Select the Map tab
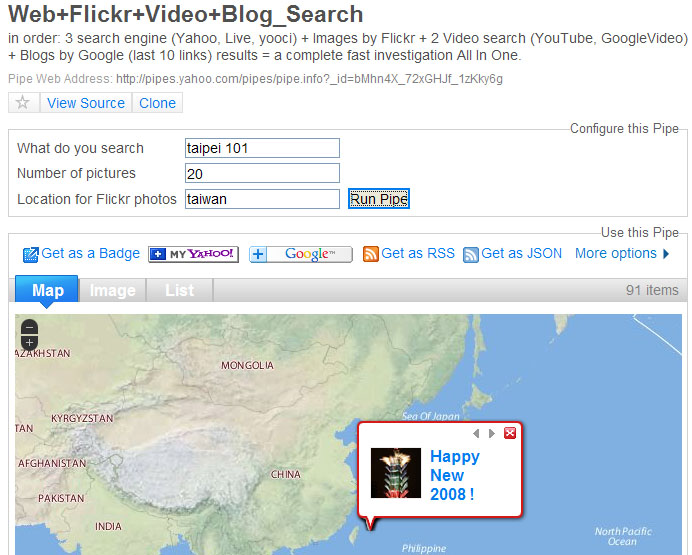 pyautogui.click(x=47, y=290)
